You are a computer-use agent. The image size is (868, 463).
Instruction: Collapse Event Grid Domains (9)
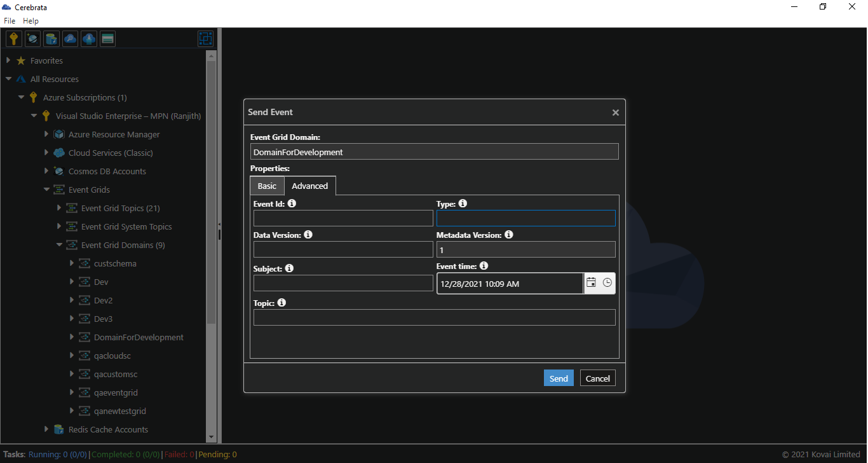(59, 245)
